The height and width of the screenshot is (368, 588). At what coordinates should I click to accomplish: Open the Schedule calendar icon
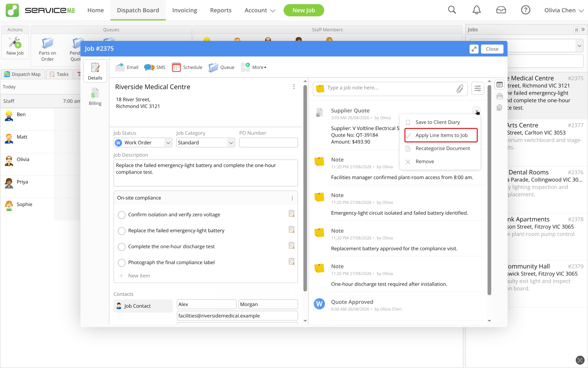point(176,67)
